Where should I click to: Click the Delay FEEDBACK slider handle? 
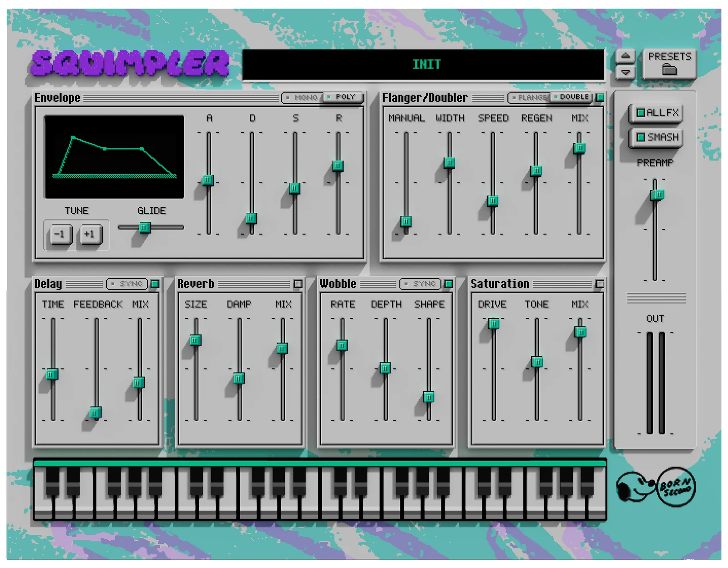click(x=95, y=412)
